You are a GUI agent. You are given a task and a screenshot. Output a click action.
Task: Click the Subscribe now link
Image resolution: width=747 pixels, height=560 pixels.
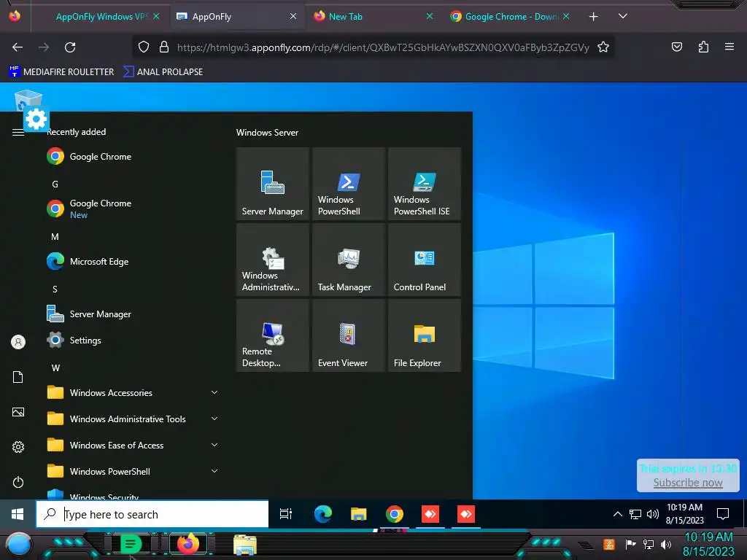tap(688, 483)
